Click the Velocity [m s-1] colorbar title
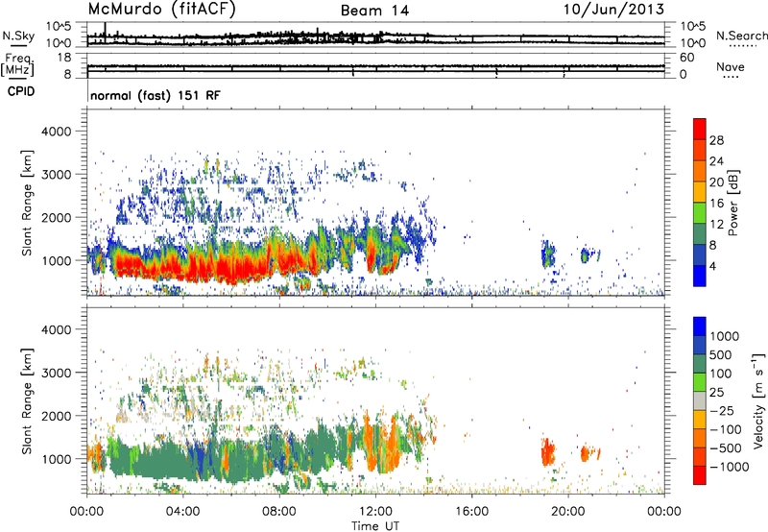The image size is (768, 532). (x=758, y=400)
